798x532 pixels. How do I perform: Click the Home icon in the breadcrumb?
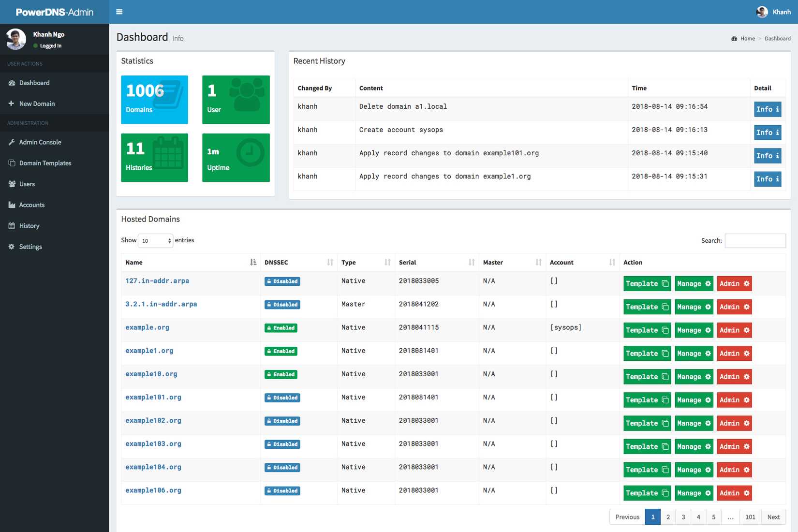click(x=735, y=38)
